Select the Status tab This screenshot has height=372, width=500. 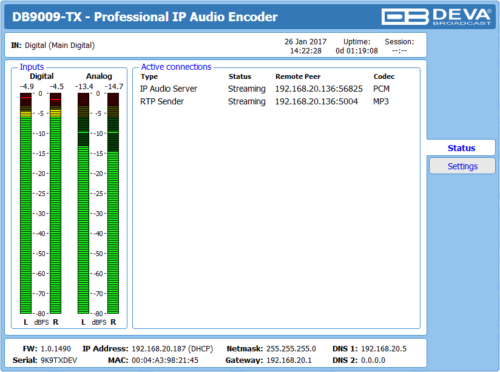click(x=461, y=148)
